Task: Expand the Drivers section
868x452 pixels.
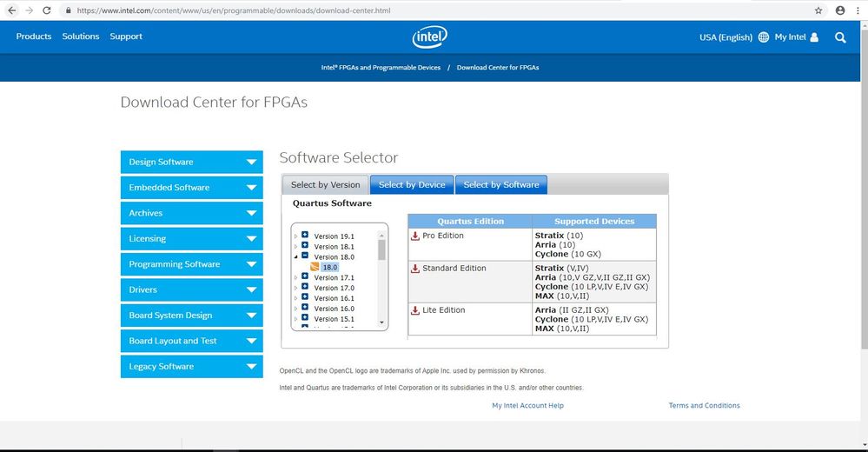Action: point(191,289)
